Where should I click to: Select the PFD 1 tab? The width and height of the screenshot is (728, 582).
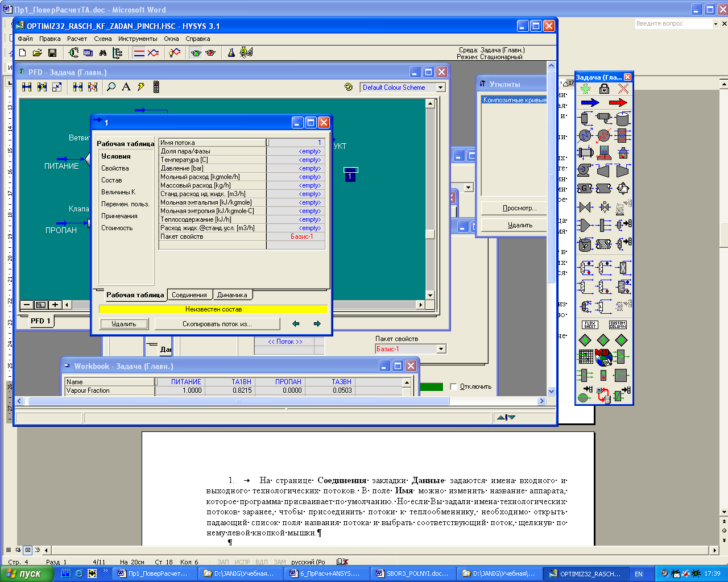(40, 321)
